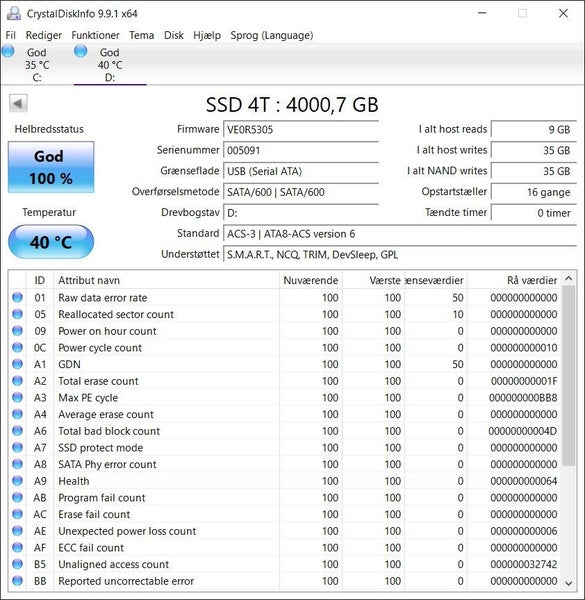Image resolution: width=585 pixels, height=600 pixels.
Task: Click status orb beside ECC fail count
Action: [x=17, y=548]
